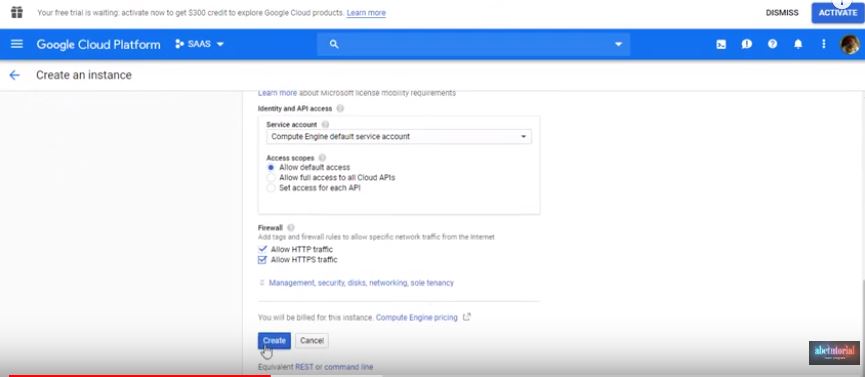Viewport: 865px width, 377px height.
Task: Click the Create button
Action: coord(274,341)
